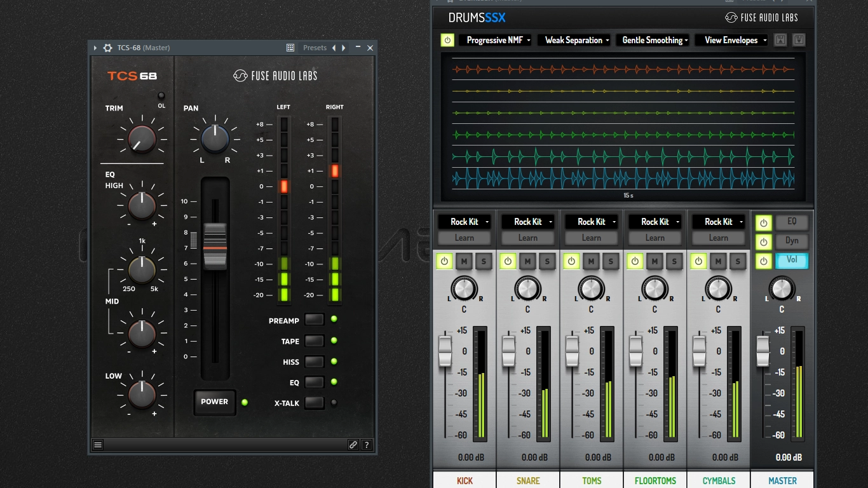Viewport: 868px width, 488px height.
Task: Toggle the EQ switch on TCS-68
Action: (314, 382)
